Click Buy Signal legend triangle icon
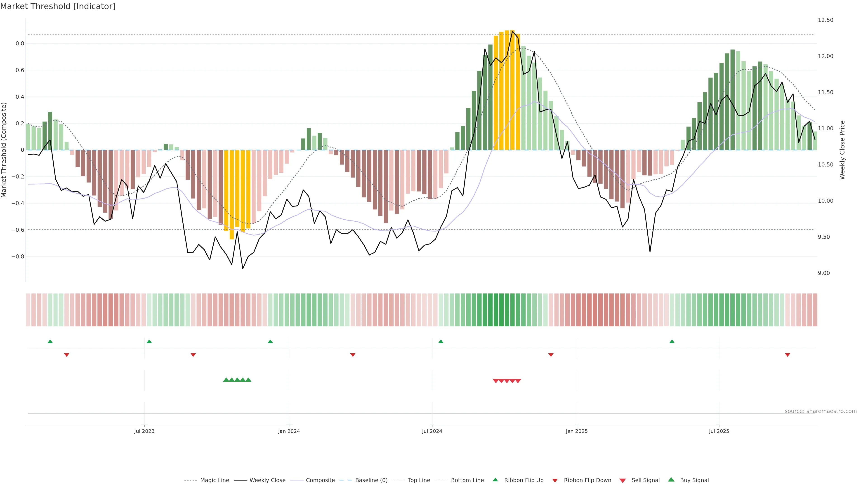 pyautogui.click(x=671, y=480)
